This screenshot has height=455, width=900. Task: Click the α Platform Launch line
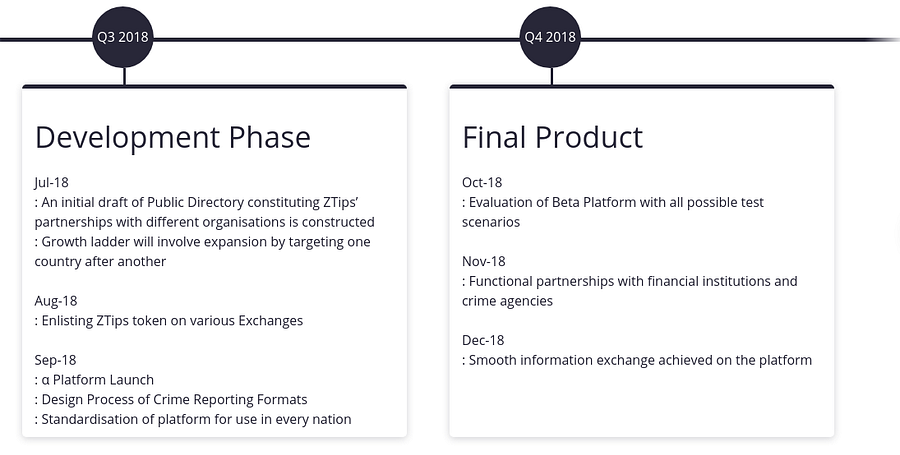(94, 380)
